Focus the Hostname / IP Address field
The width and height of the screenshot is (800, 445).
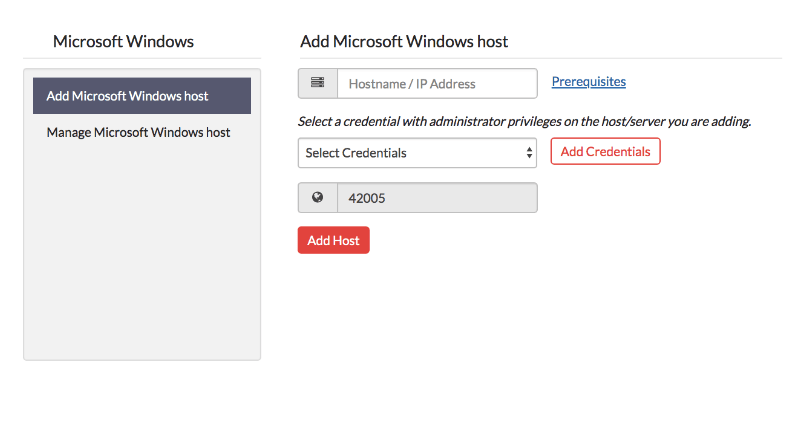pos(437,84)
